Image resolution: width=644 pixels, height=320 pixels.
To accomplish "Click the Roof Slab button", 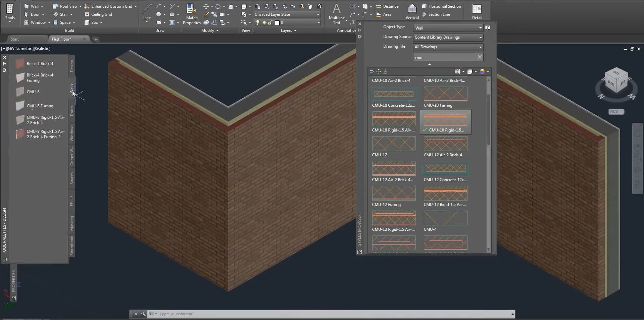I will click(x=67, y=6).
